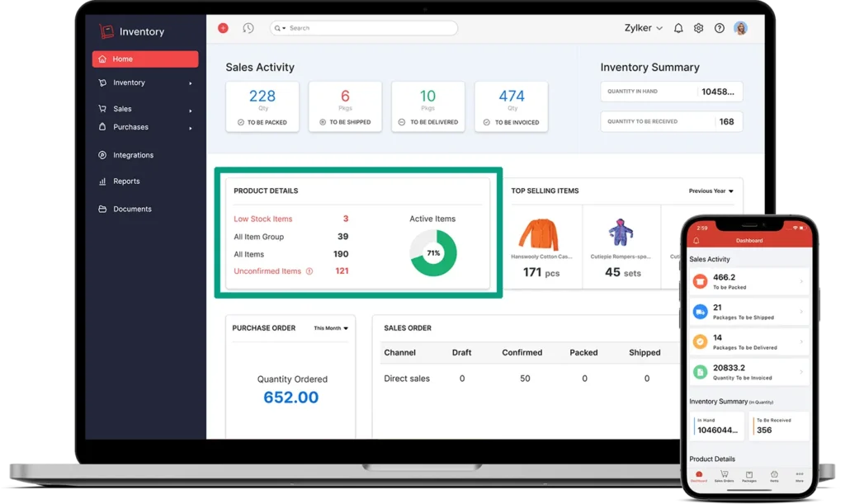845x504 pixels.
Task: Open the This Month dropdown in Purchase Order panel
Action: click(331, 327)
